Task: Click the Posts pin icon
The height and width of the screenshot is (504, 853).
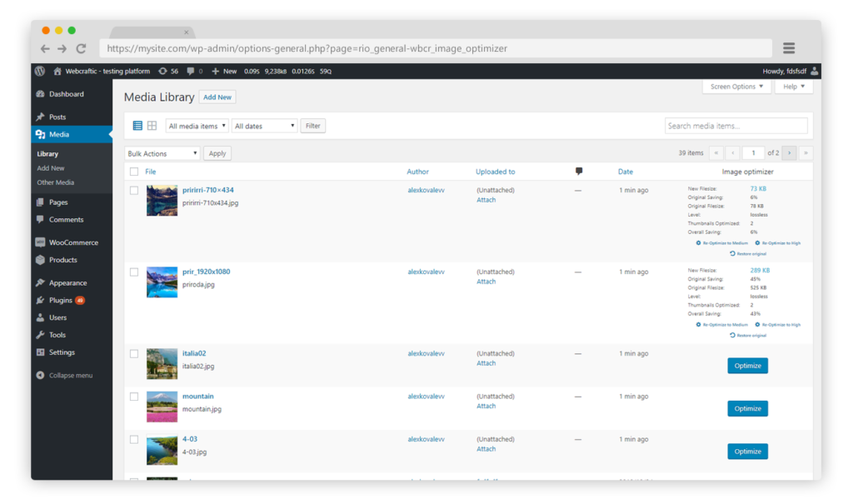Action: (40, 117)
